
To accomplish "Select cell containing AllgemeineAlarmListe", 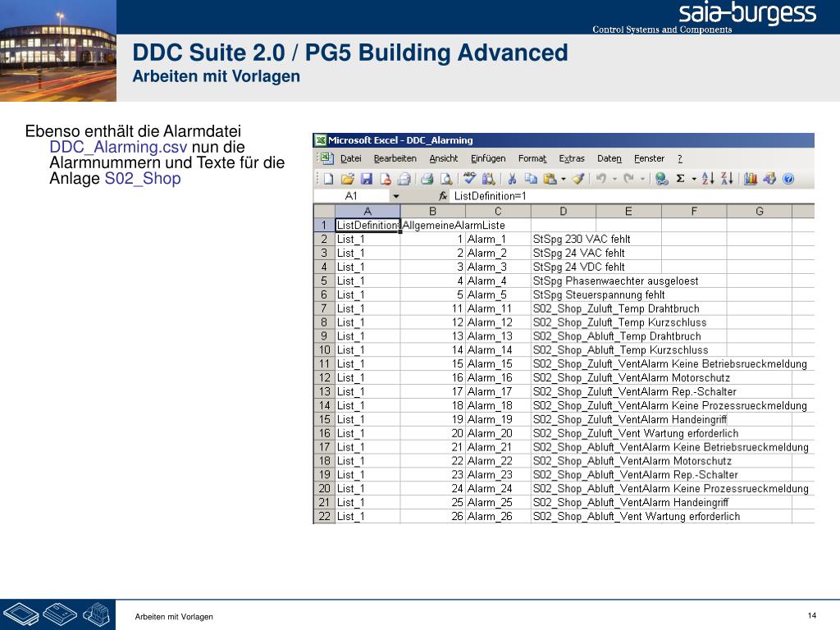I will point(433,225).
